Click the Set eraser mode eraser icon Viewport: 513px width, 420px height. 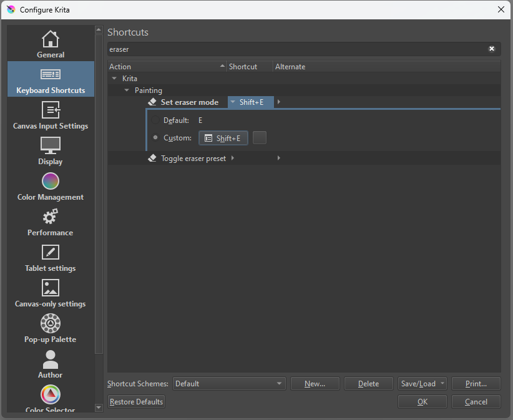[152, 102]
